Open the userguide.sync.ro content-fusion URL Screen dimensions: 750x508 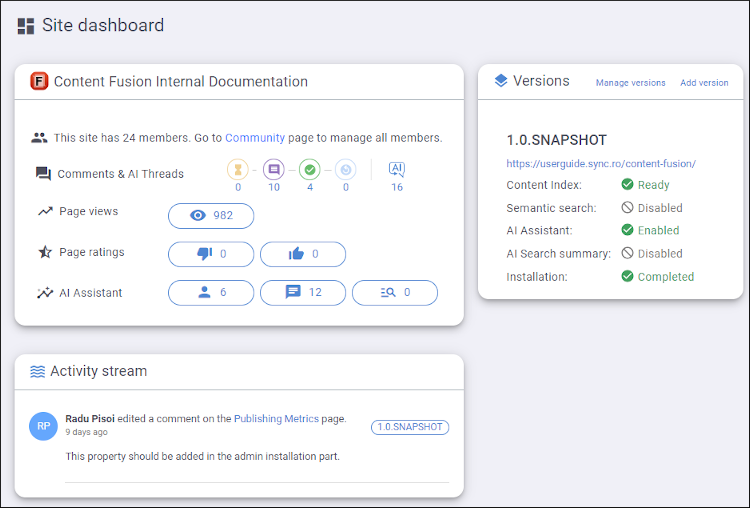[601, 163]
